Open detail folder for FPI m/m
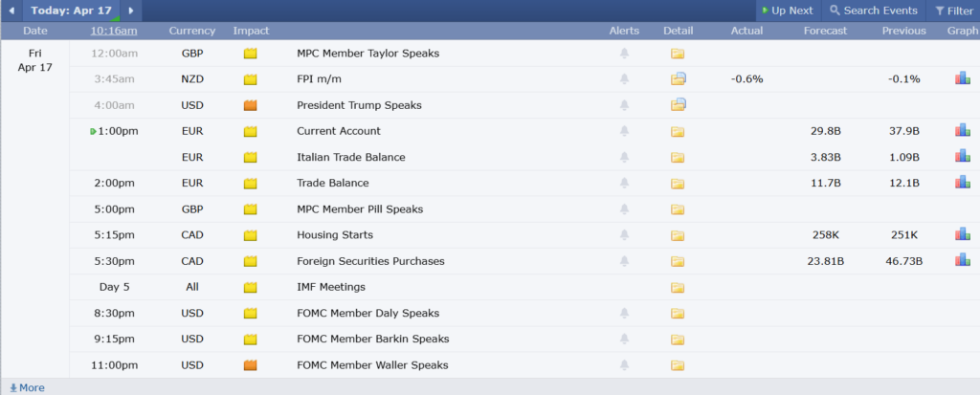The width and height of the screenshot is (980, 395). click(678, 79)
